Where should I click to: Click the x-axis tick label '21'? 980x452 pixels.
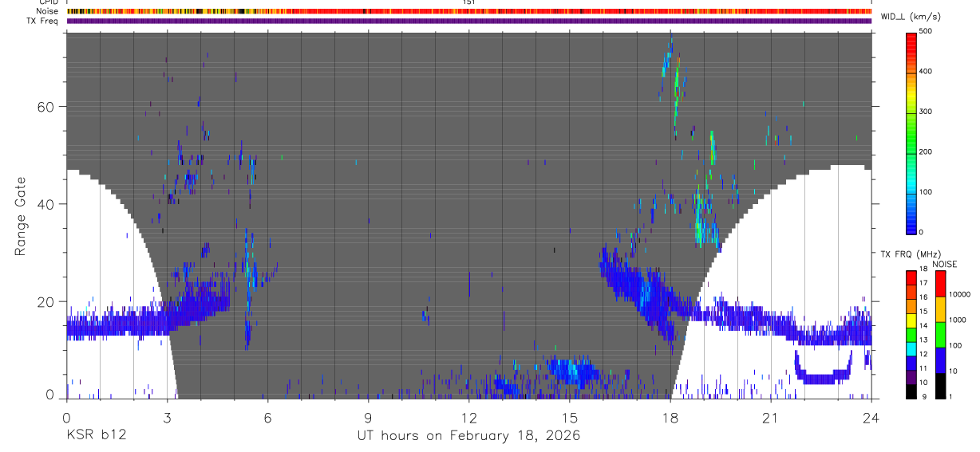[x=771, y=417]
